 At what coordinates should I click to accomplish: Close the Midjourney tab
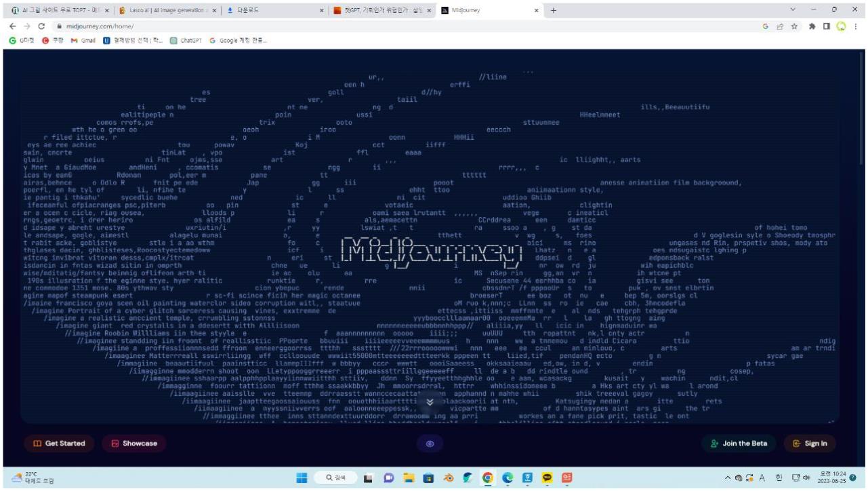[x=536, y=10]
